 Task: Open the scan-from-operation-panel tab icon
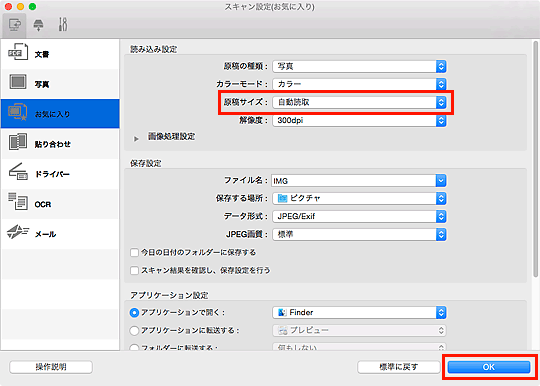tap(38, 25)
